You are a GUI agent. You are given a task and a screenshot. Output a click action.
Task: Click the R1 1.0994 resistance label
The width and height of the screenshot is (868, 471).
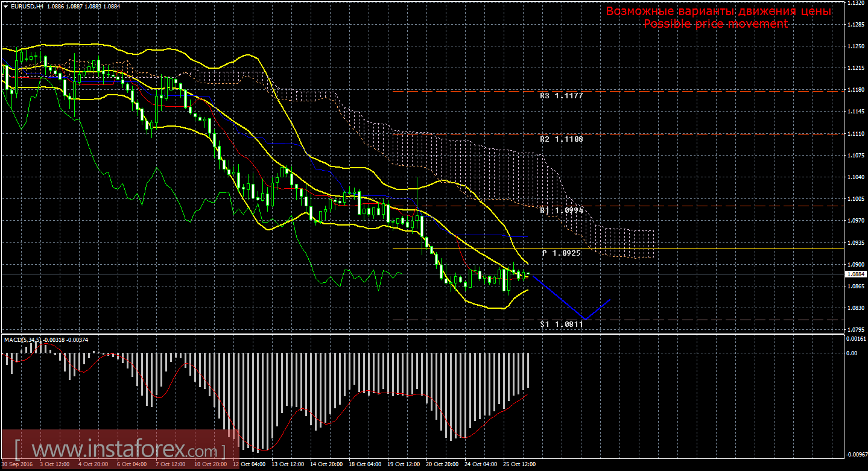(x=562, y=210)
